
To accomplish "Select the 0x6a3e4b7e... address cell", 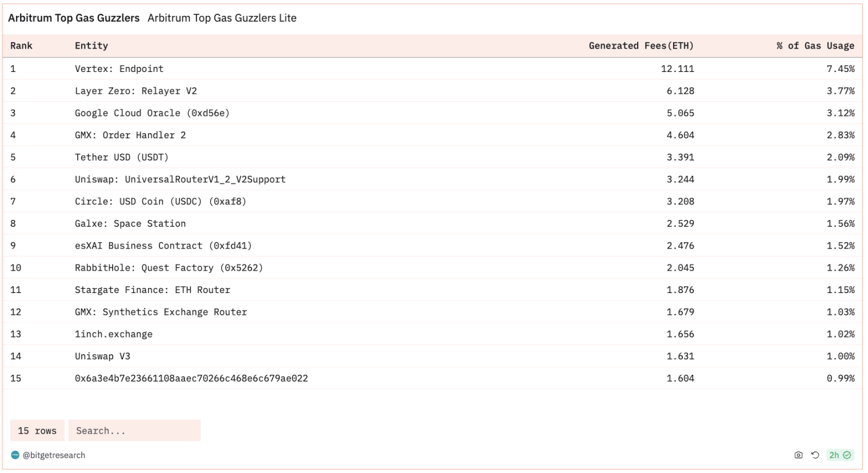I will (x=191, y=378).
